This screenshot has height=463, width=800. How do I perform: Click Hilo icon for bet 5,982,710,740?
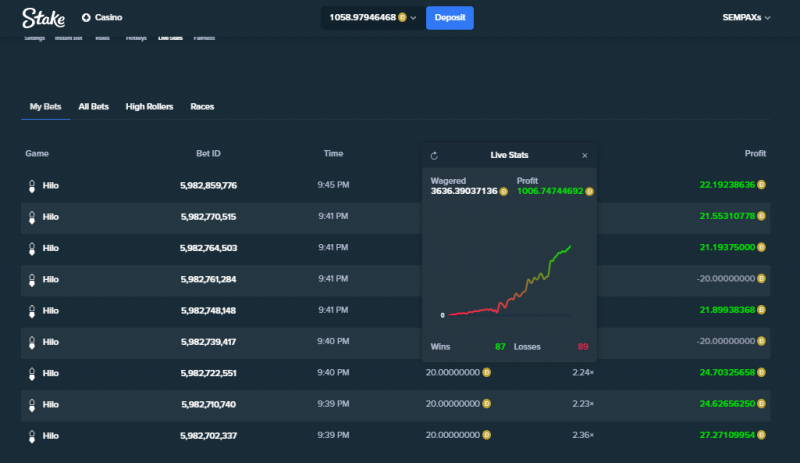tap(32, 405)
